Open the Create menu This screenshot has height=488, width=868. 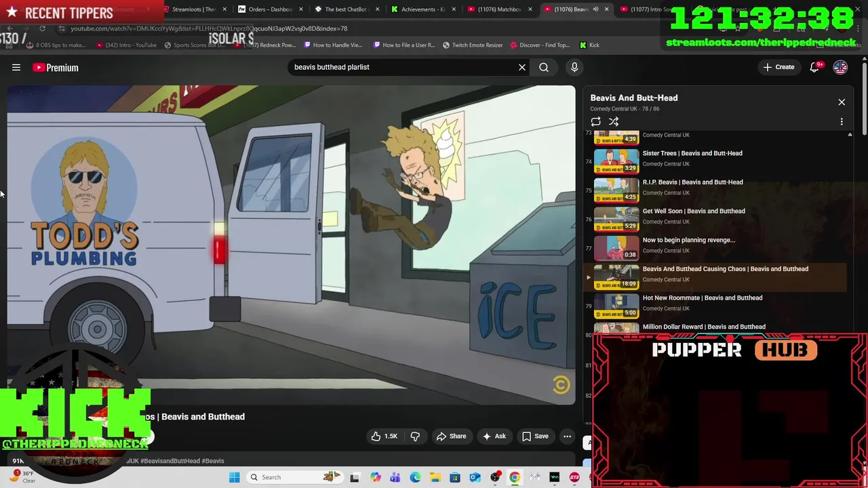(x=778, y=67)
